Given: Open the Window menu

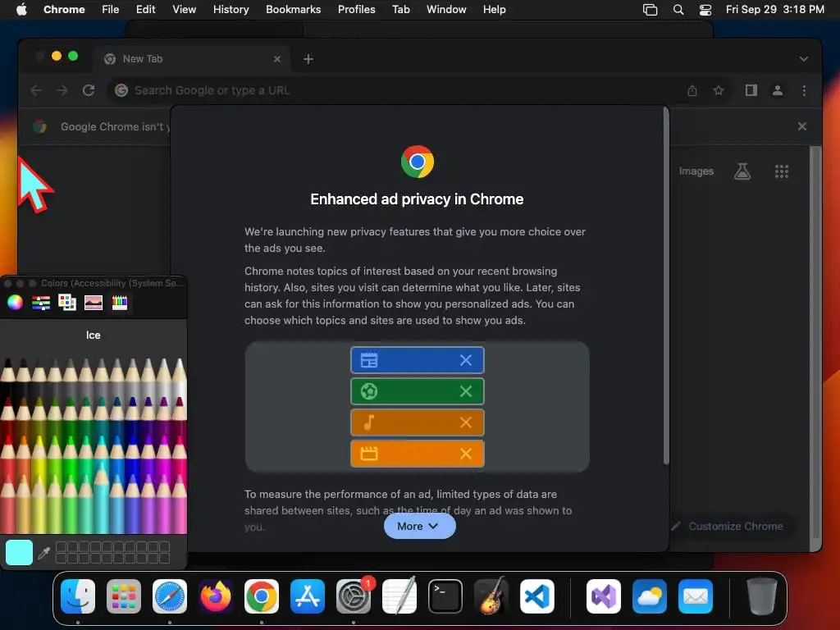Looking at the screenshot, I should 446,10.
